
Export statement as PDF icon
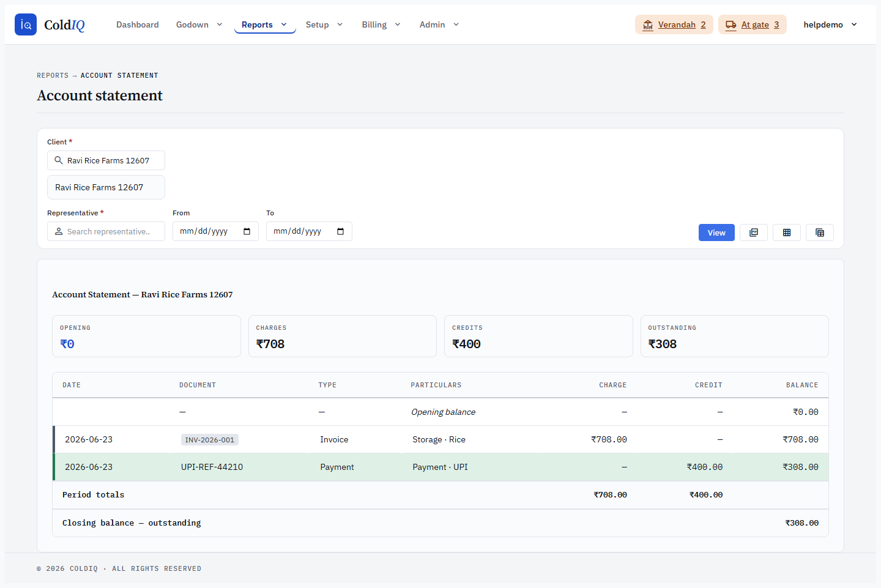click(754, 233)
